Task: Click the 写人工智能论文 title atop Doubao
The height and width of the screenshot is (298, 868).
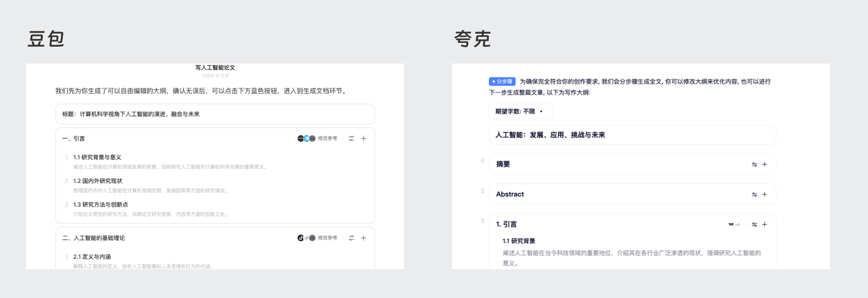Action: 215,67
